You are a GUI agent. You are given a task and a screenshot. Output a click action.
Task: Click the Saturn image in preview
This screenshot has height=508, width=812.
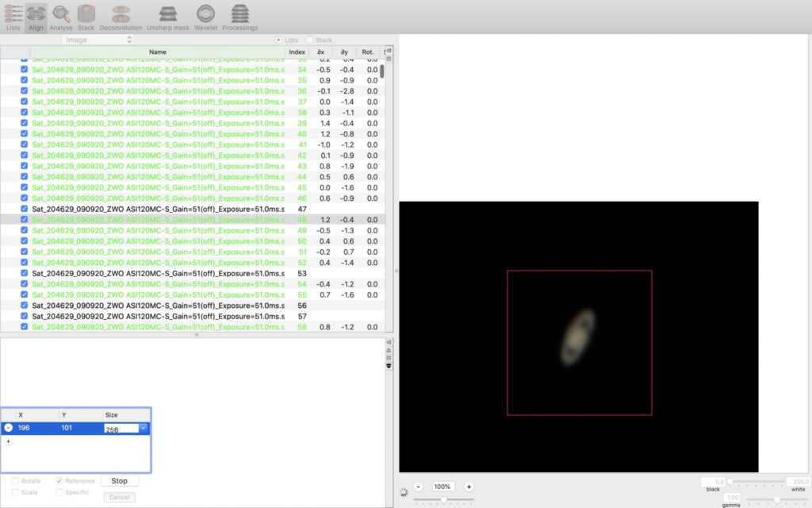pos(578,337)
